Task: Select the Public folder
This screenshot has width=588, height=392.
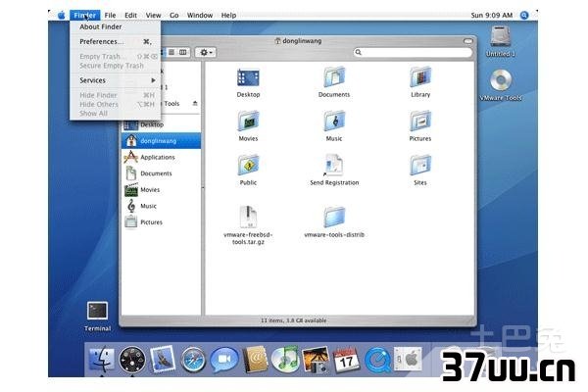Action: [x=248, y=165]
